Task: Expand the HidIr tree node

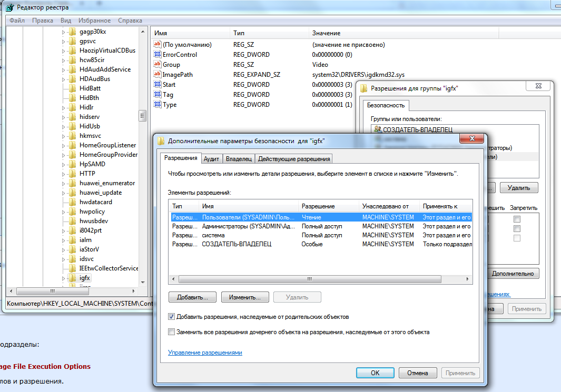Action: [63, 107]
